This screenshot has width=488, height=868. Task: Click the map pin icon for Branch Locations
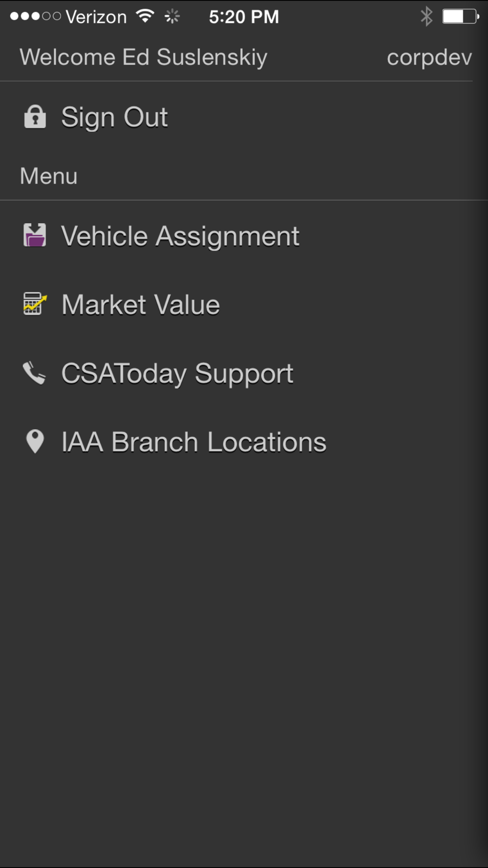click(35, 441)
